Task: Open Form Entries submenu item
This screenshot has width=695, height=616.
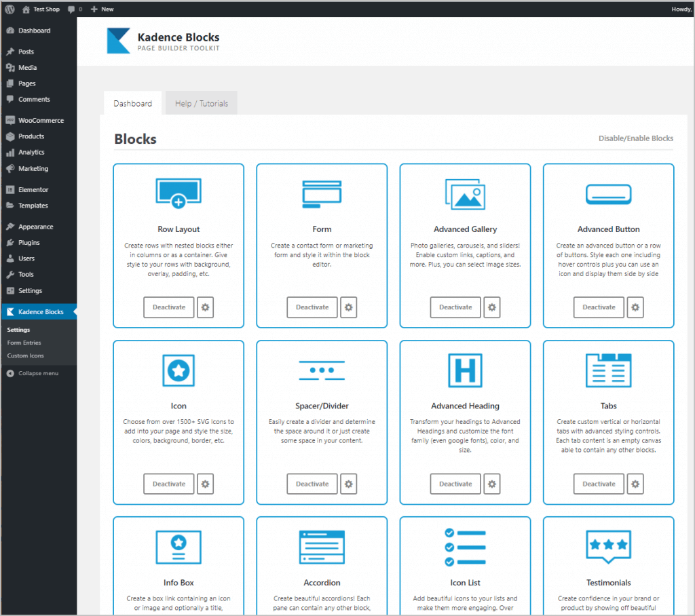Action: click(x=24, y=343)
